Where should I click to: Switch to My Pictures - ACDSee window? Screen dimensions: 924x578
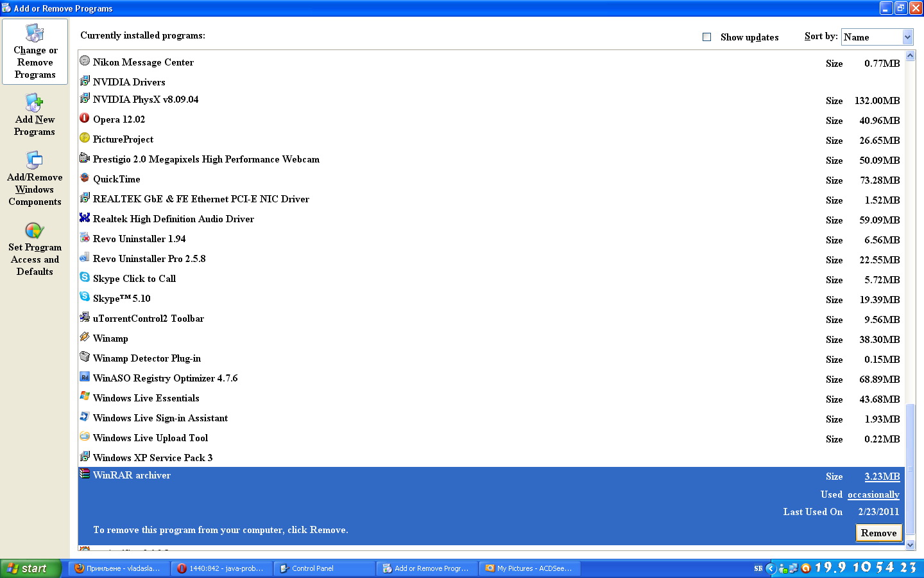pyautogui.click(x=530, y=568)
